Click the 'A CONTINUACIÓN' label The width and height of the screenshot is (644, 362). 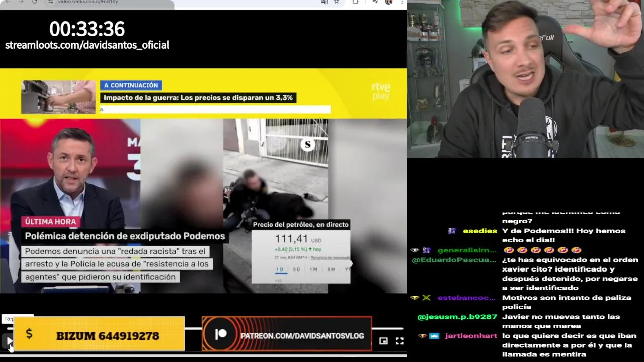pyautogui.click(x=131, y=85)
